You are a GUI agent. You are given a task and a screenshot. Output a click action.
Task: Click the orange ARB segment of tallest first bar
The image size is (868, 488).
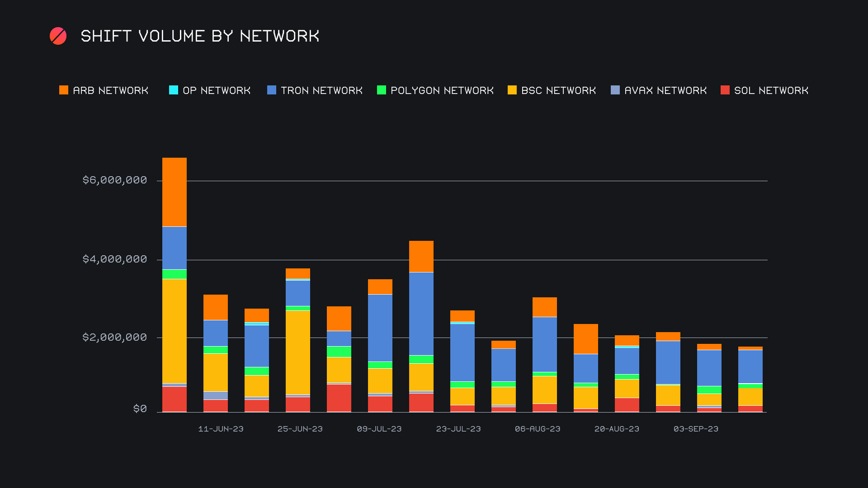[175, 192]
